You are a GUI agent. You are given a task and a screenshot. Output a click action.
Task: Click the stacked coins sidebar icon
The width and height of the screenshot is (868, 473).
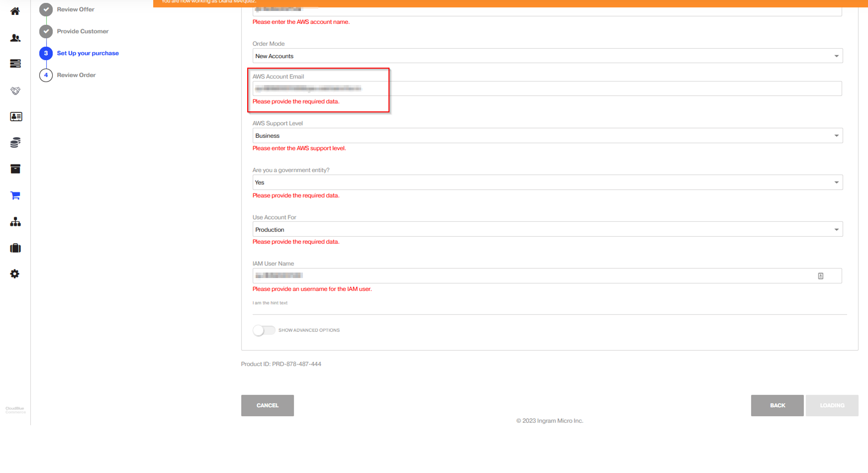(x=15, y=143)
